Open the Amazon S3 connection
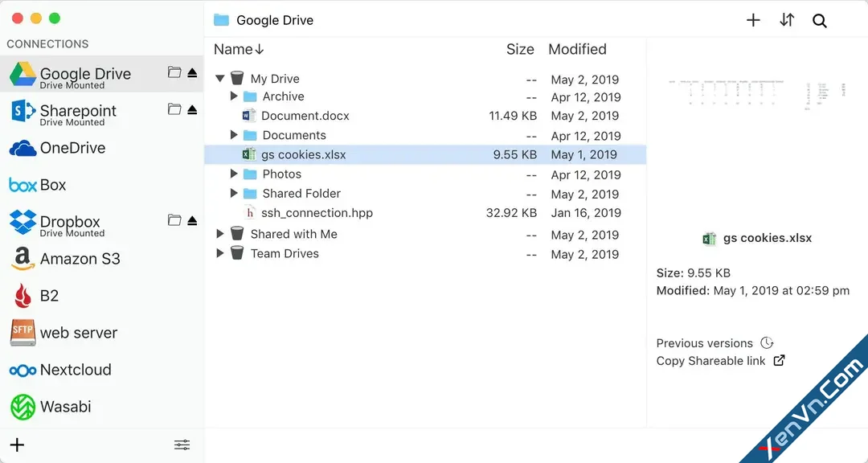The height and width of the screenshot is (463, 868). coord(102,259)
